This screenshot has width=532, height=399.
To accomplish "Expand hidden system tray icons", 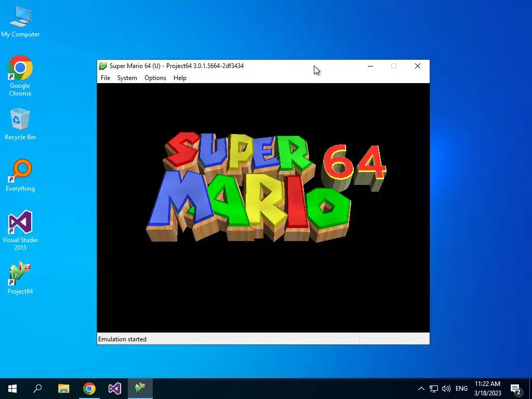I will tap(421, 389).
